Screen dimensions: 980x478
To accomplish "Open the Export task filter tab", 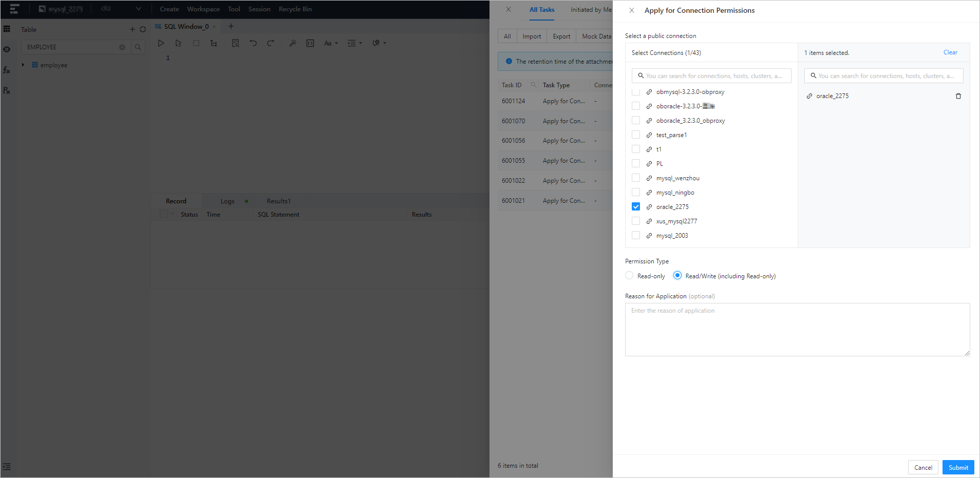I will 561,36.
